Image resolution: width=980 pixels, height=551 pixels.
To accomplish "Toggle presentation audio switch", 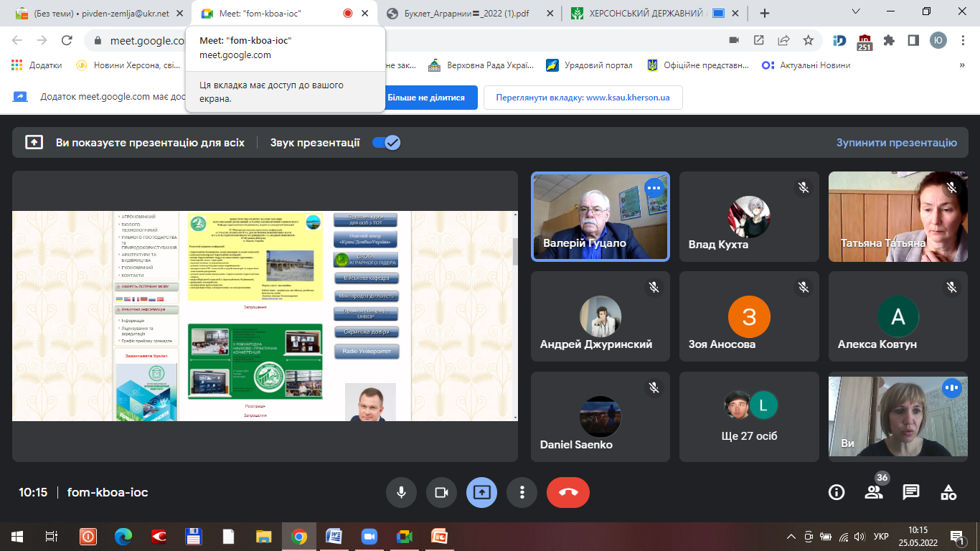I will point(386,142).
